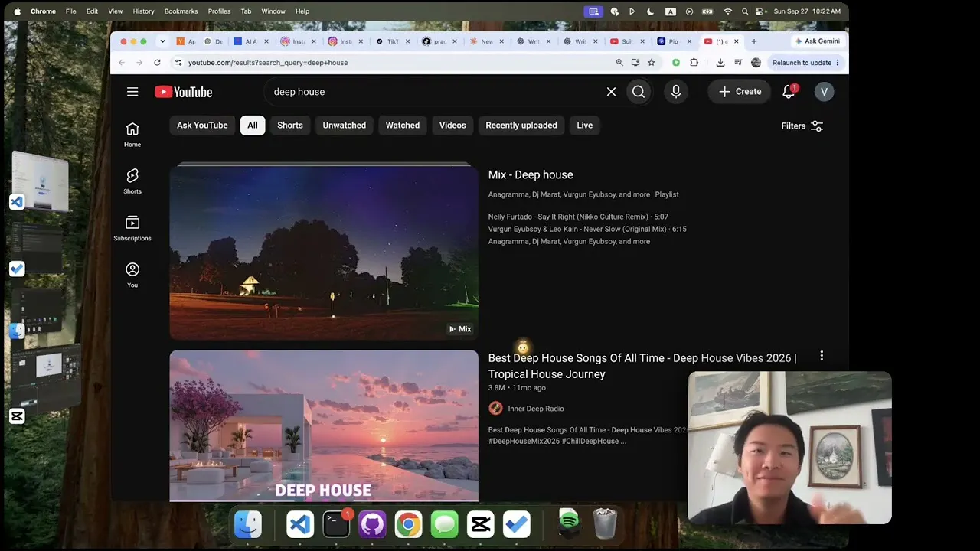The height and width of the screenshot is (551, 980).
Task: Open the Chrome menu next to Relaunch to update
Action: point(838,63)
